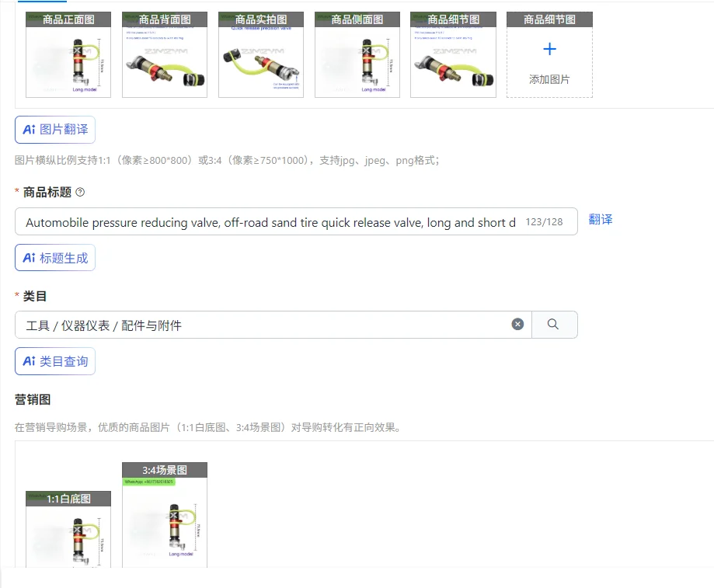
Task: Select the 商品实拍图 thumbnail
Action: pyautogui.click(x=261, y=54)
